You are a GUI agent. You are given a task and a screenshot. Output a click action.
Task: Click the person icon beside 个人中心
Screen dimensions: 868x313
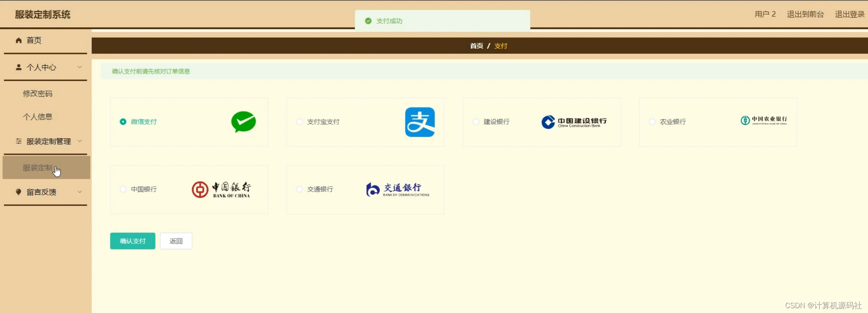click(18, 67)
